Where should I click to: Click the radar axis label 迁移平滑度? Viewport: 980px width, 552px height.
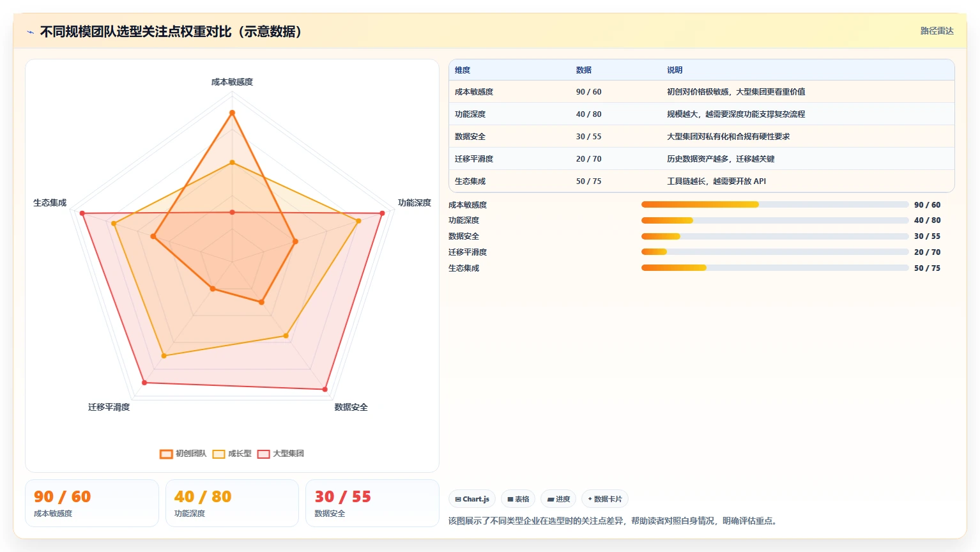point(109,407)
